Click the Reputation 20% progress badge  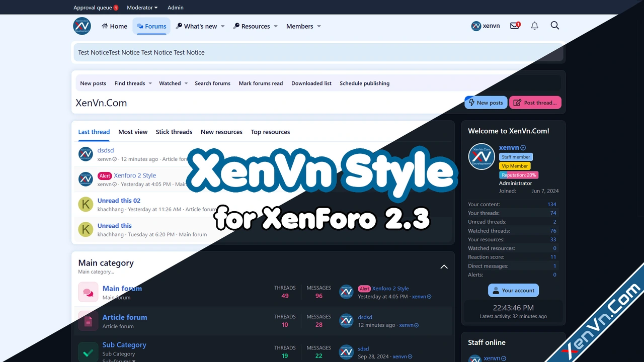pyautogui.click(x=519, y=174)
